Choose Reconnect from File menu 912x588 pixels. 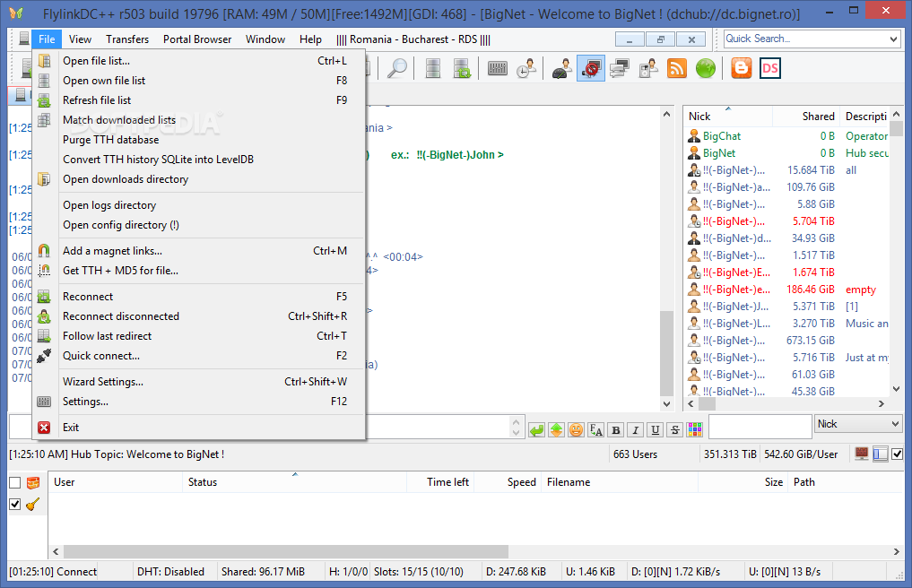point(199,297)
